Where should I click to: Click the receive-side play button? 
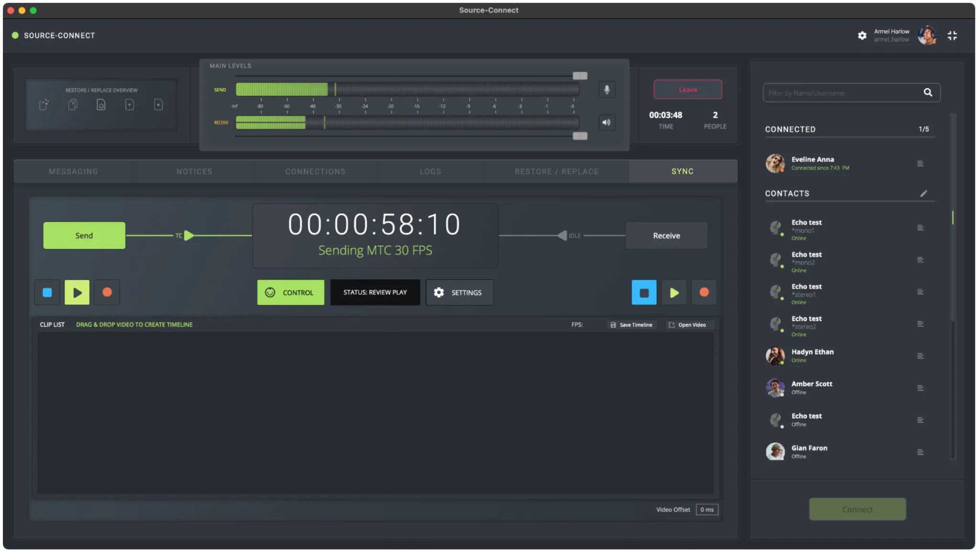point(674,292)
